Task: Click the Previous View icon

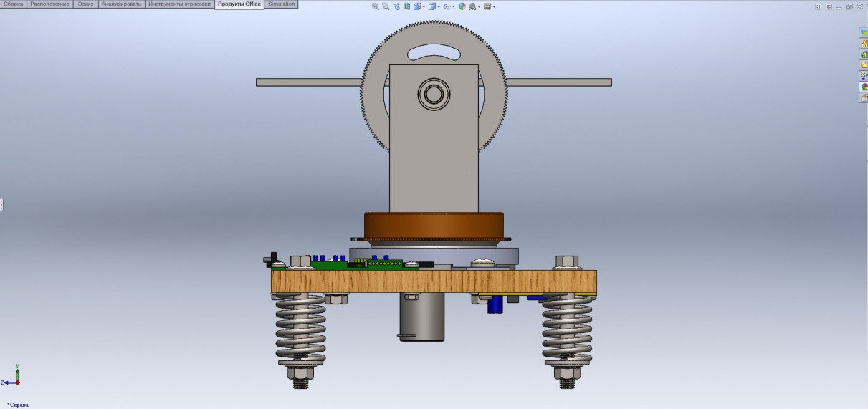Action: pos(396,6)
